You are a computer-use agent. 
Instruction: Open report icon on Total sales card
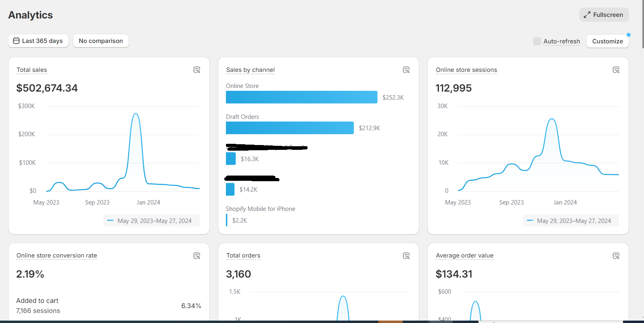pos(197,70)
